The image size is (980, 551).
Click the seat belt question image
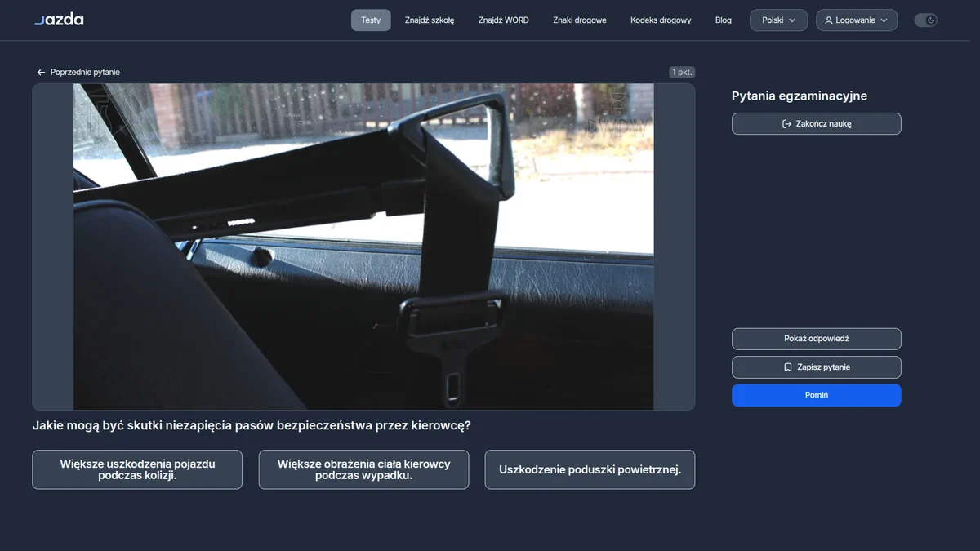pos(363,247)
